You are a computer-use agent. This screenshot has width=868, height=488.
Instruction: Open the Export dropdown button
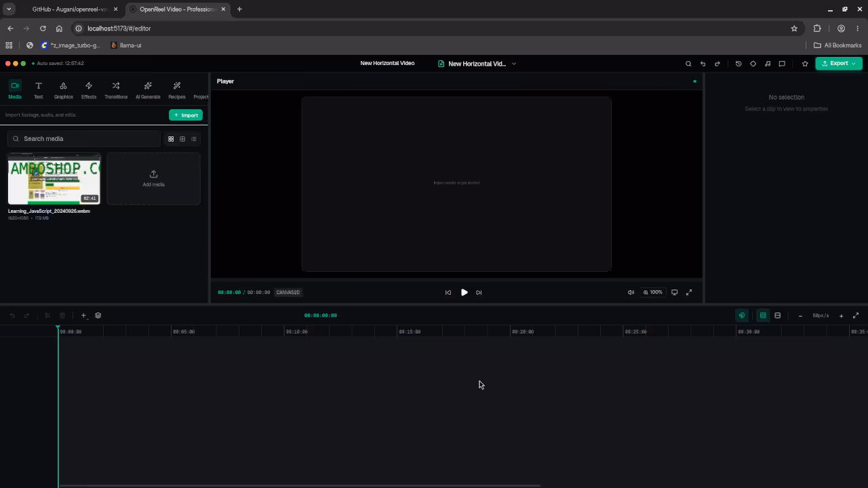click(x=839, y=64)
